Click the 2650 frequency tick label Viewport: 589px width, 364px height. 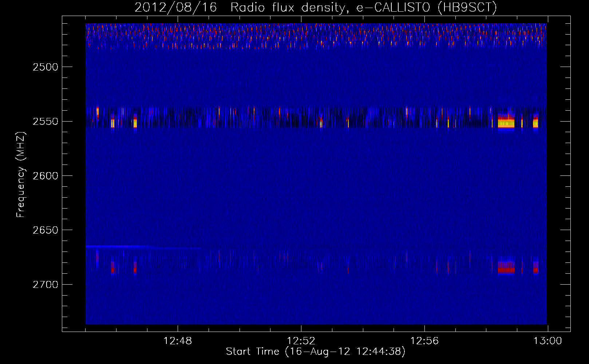(x=46, y=230)
